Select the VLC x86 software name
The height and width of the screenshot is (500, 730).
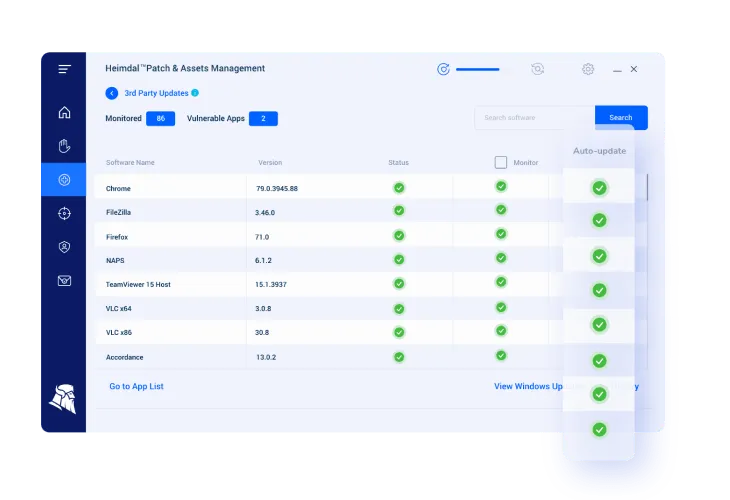tap(119, 332)
